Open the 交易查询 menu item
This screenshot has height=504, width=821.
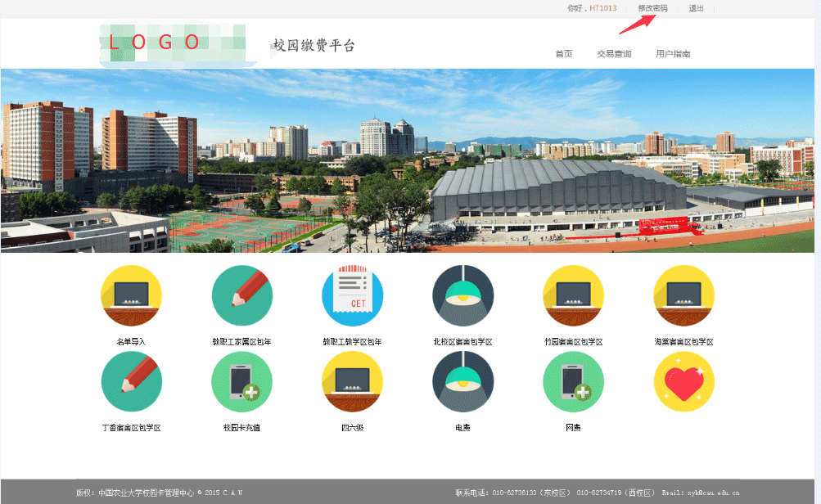click(614, 54)
